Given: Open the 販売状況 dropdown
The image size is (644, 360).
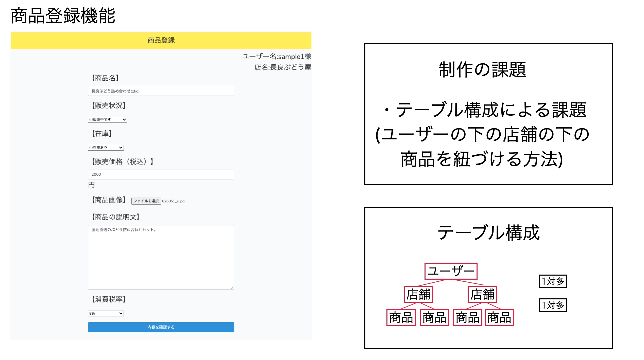Looking at the screenshot, I should pos(107,119).
